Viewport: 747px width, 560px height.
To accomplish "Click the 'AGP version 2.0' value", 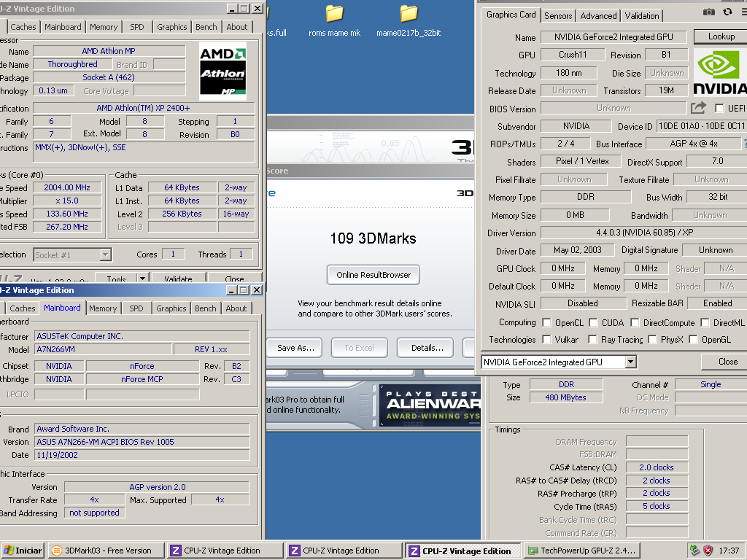I will [157, 486].
